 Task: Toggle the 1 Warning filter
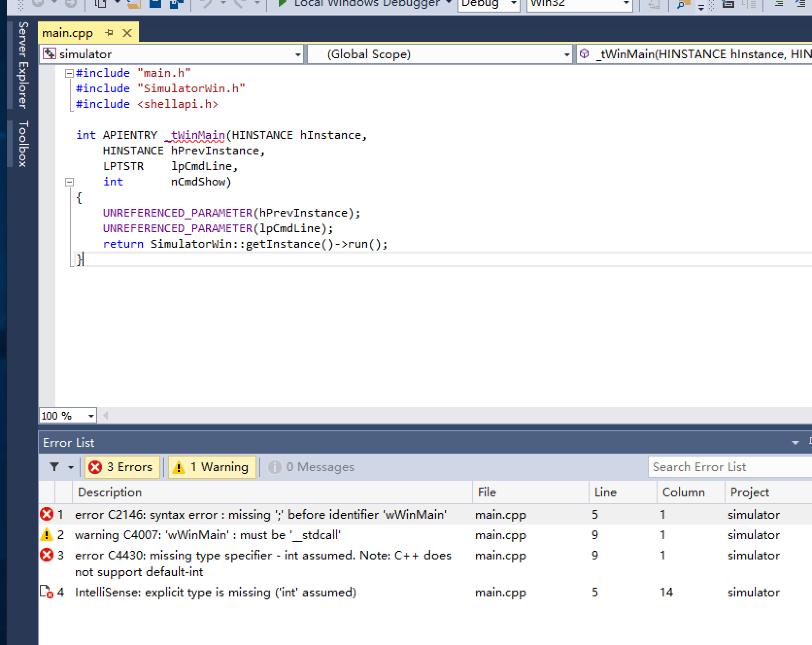pyautogui.click(x=212, y=467)
